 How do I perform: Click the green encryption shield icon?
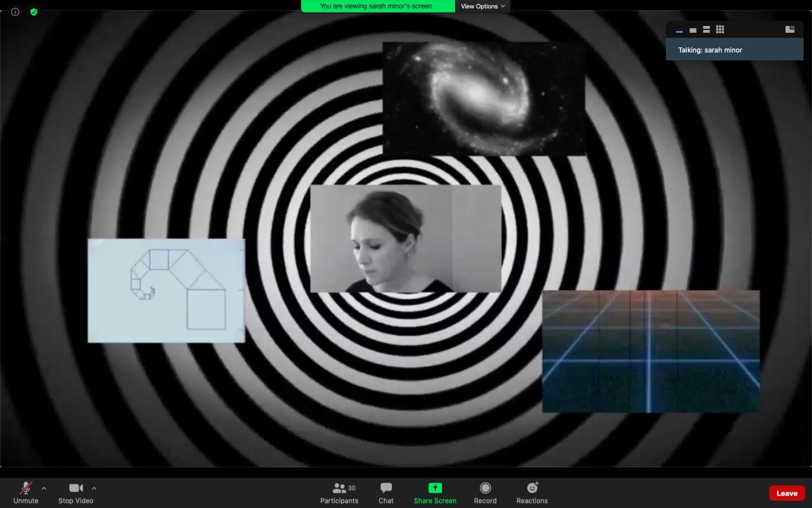(x=34, y=12)
